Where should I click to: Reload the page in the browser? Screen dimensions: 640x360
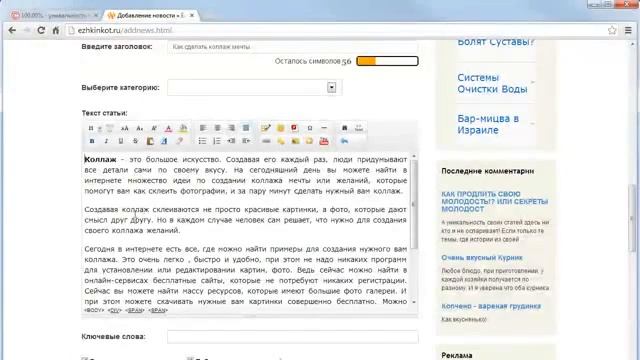41,30
